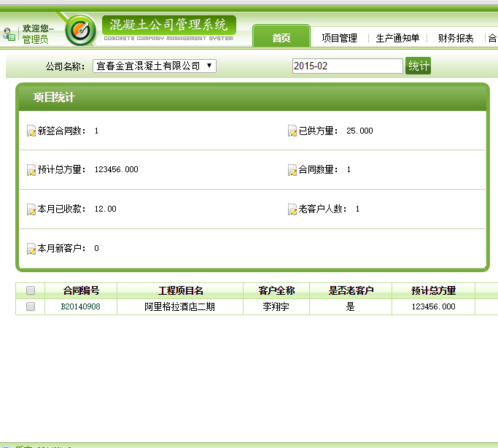
Task: Open the 项目管理 menu tab
Action: 339,38
